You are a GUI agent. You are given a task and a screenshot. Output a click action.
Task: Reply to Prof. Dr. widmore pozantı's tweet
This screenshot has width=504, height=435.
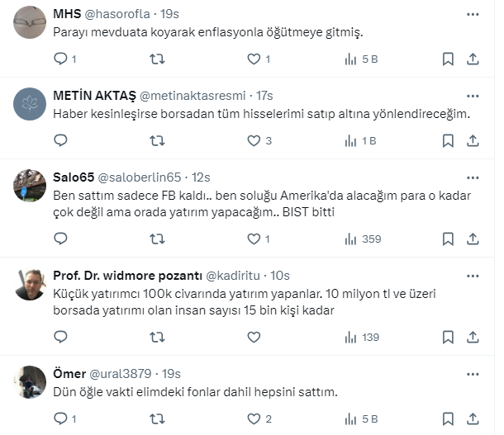(x=59, y=337)
